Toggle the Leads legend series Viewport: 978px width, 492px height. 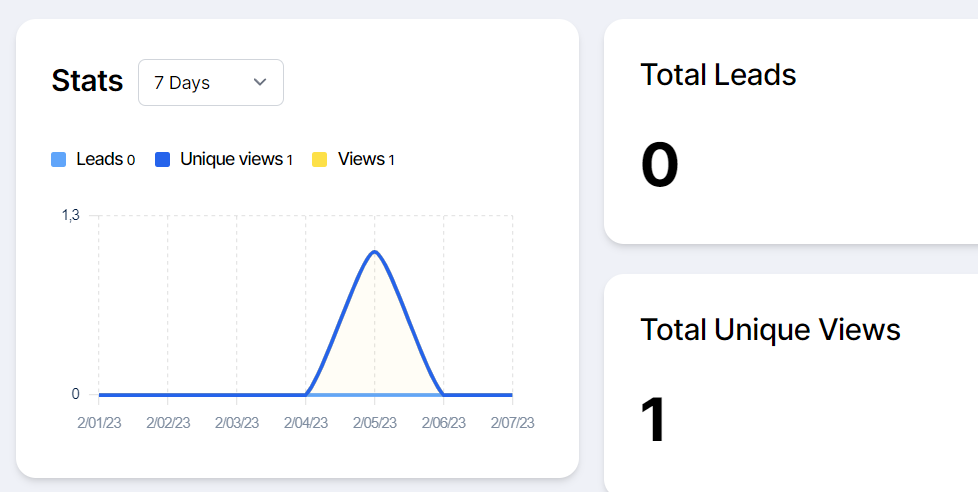93,160
